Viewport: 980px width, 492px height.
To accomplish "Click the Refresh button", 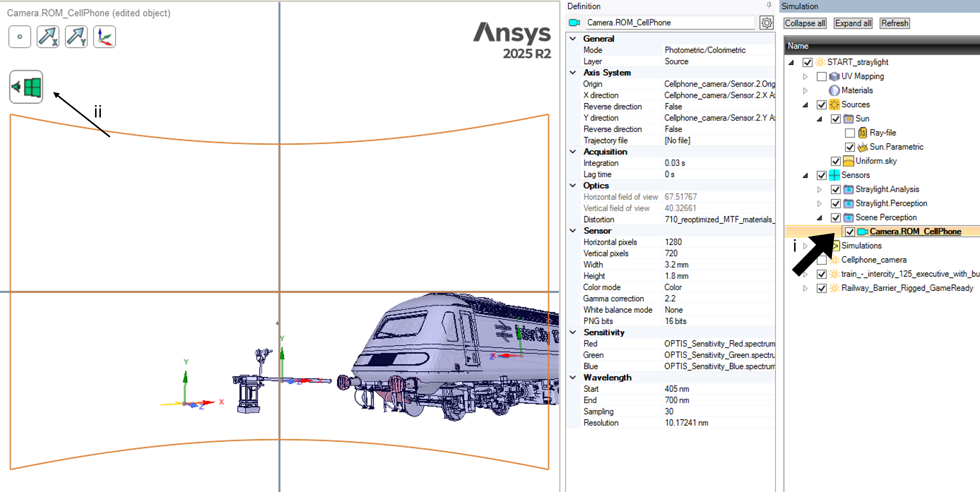I will [894, 23].
